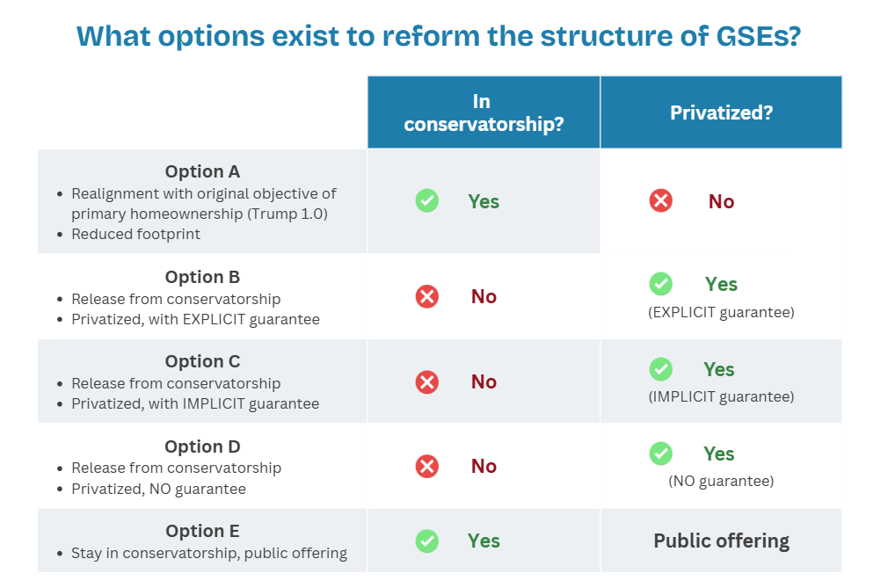This screenshot has height=588, width=873.
Task: Click the Option C row title
Action: pyautogui.click(x=203, y=361)
